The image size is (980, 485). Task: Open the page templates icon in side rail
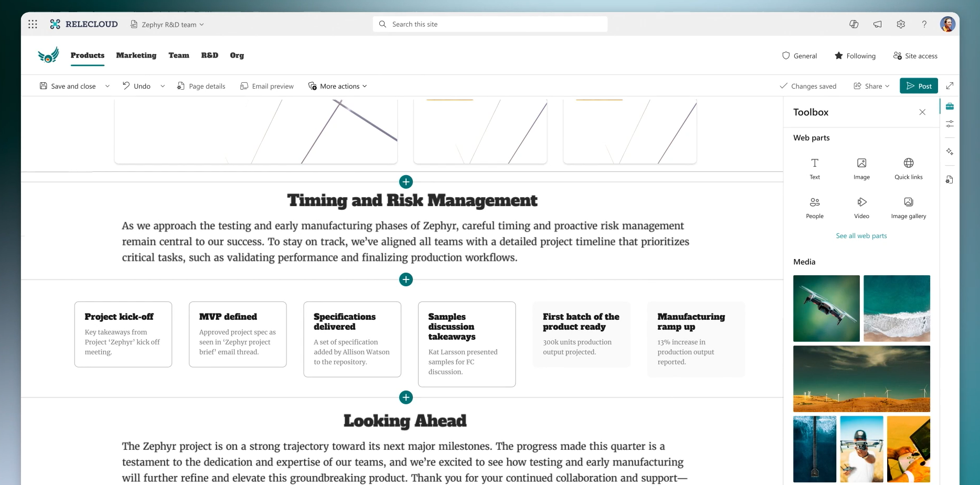click(950, 180)
